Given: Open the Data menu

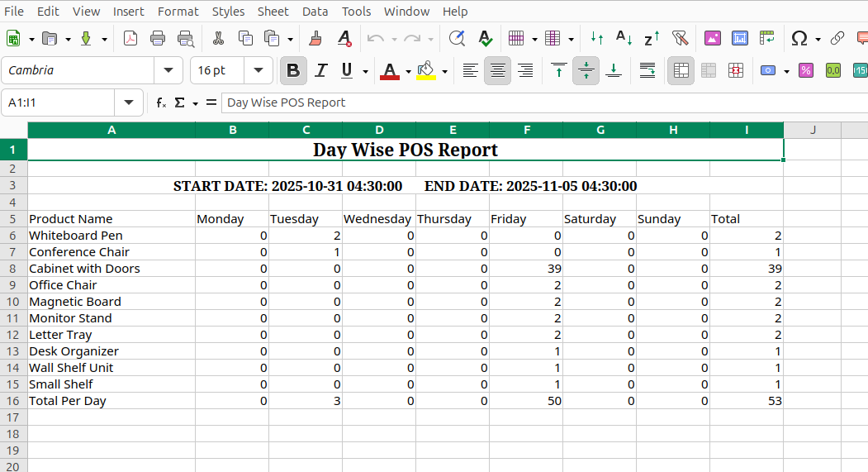Looking at the screenshot, I should pyautogui.click(x=315, y=11).
